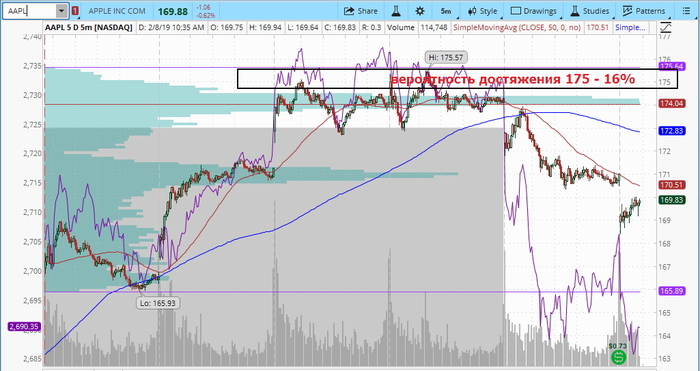Click the H: 169.94 high value
The height and width of the screenshot is (371, 700).
click(265, 28)
